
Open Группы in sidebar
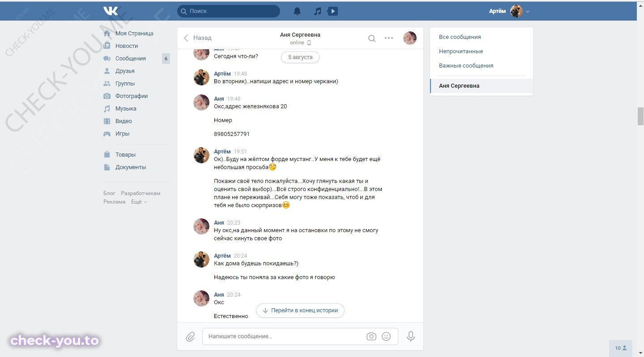(125, 84)
